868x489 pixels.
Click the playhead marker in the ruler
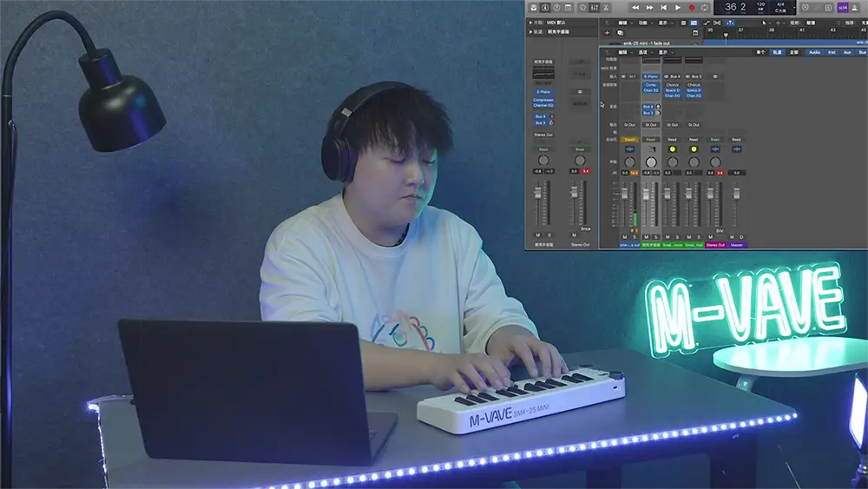point(726,35)
